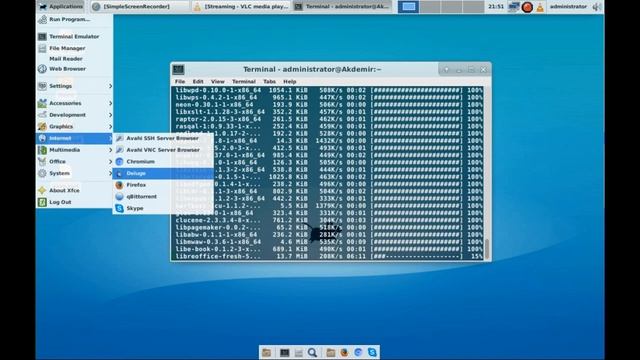Open the second folder icon in dock
This screenshot has height=360, width=640.
(331, 352)
